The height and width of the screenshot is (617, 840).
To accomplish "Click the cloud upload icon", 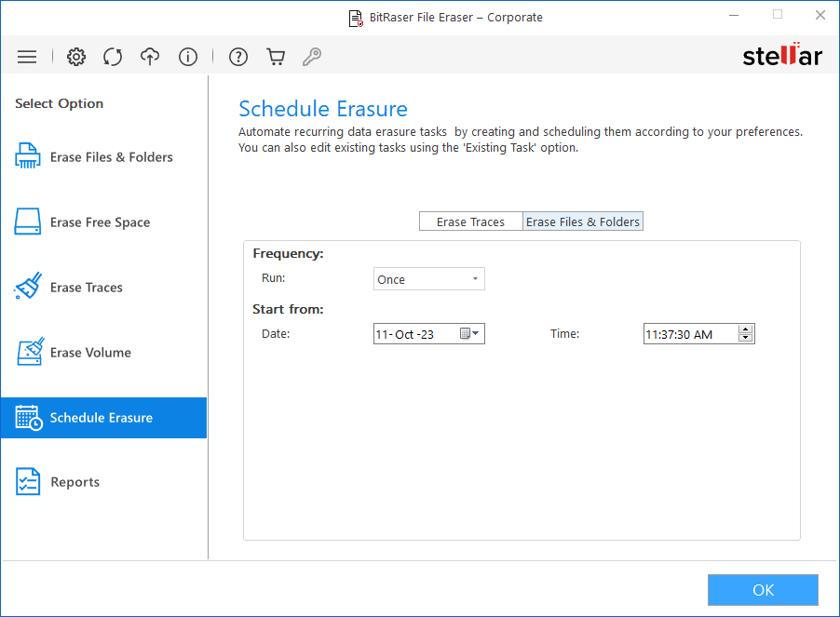I will coord(150,57).
